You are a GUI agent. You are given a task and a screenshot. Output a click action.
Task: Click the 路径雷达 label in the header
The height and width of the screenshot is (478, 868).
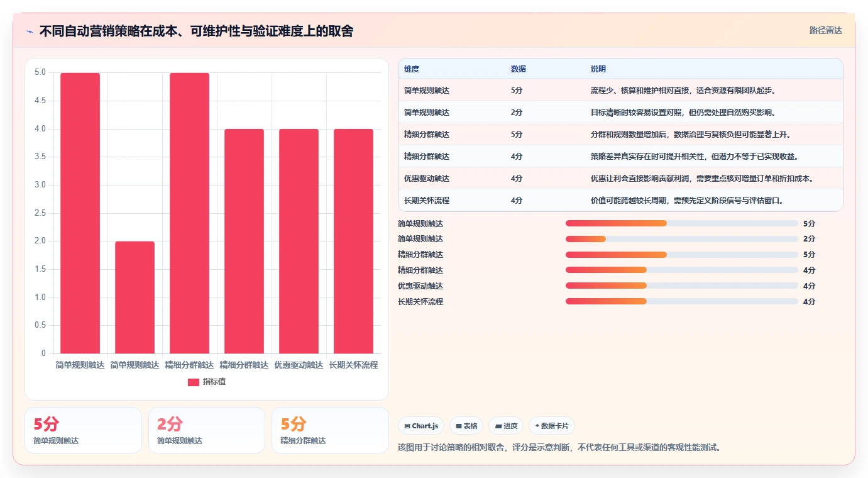point(825,30)
